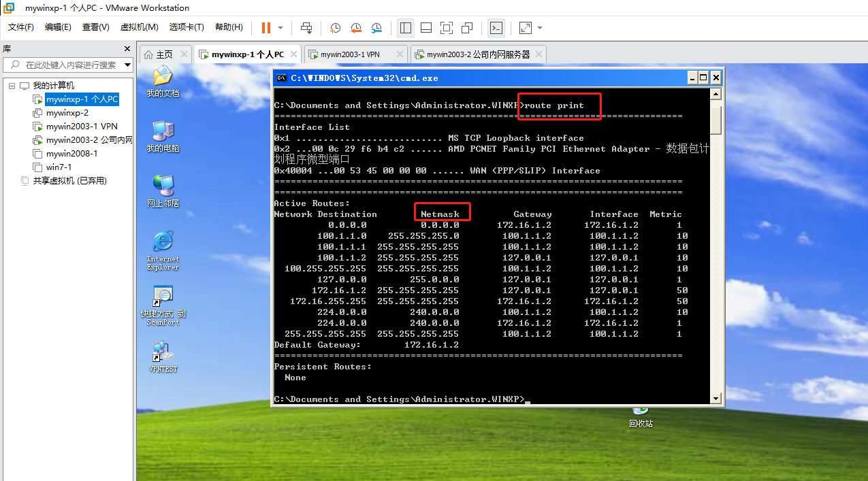
Task: Open the snapshot manager icon
Action: (376, 28)
